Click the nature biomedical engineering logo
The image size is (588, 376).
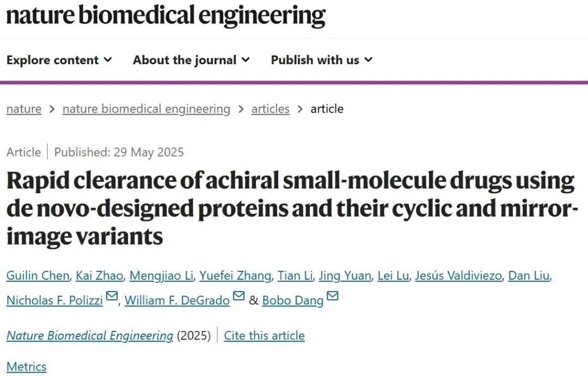pos(166,15)
